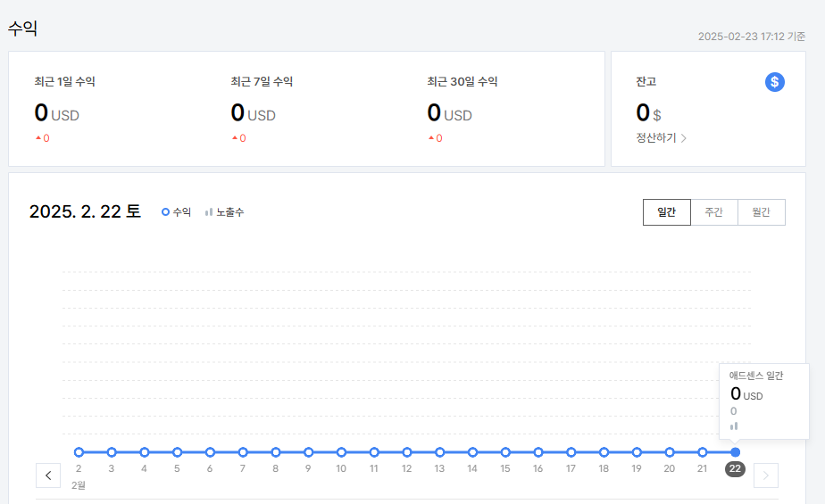Click the 애드센스 일간 tooltip title

pos(756,376)
